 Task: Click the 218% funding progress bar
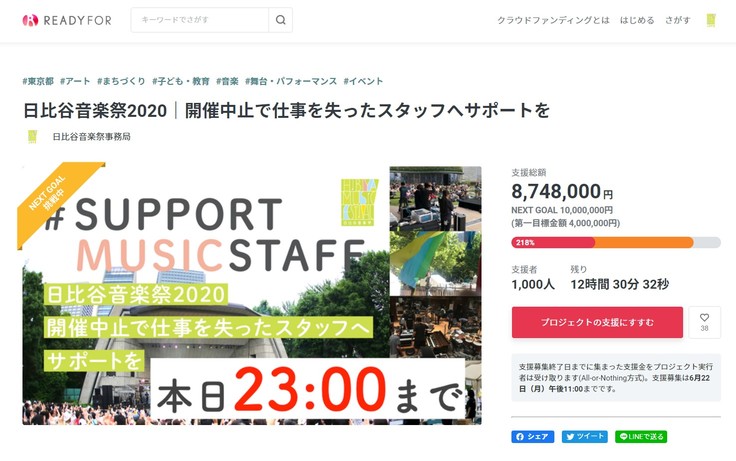pos(616,242)
